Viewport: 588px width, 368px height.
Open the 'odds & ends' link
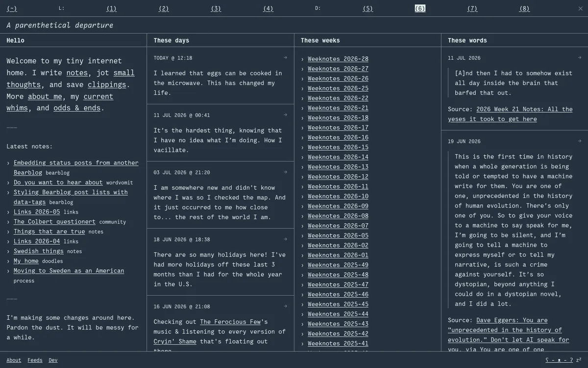pos(77,108)
